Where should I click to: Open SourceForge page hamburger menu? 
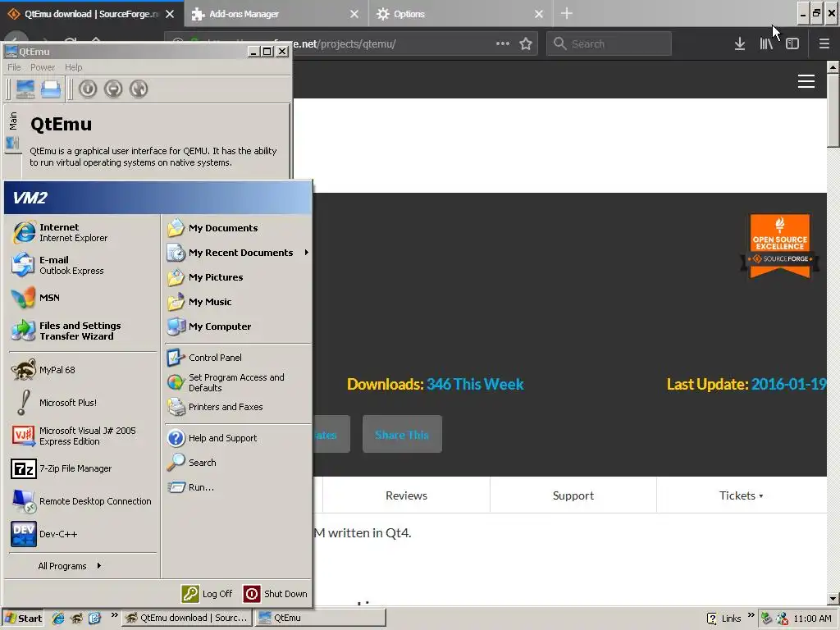click(806, 81)
